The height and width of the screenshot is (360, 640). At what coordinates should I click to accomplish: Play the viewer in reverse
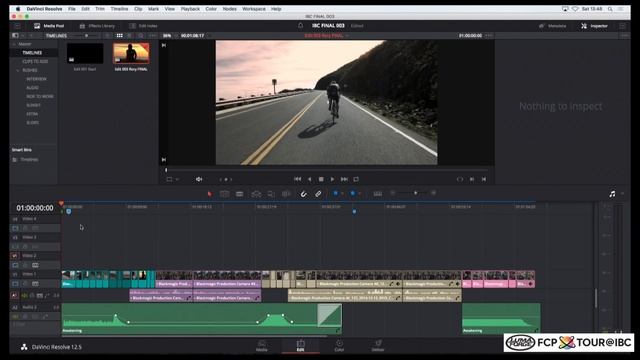309,179
